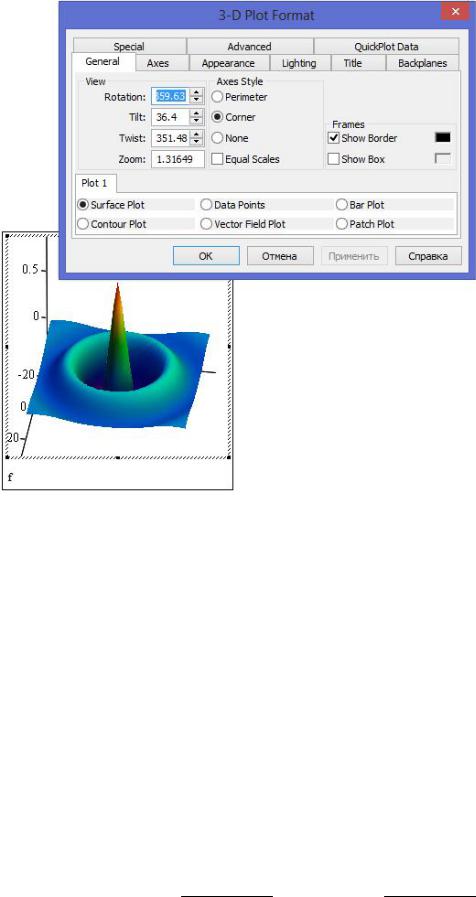Click the Отмена cancel button

pos(280,256)
